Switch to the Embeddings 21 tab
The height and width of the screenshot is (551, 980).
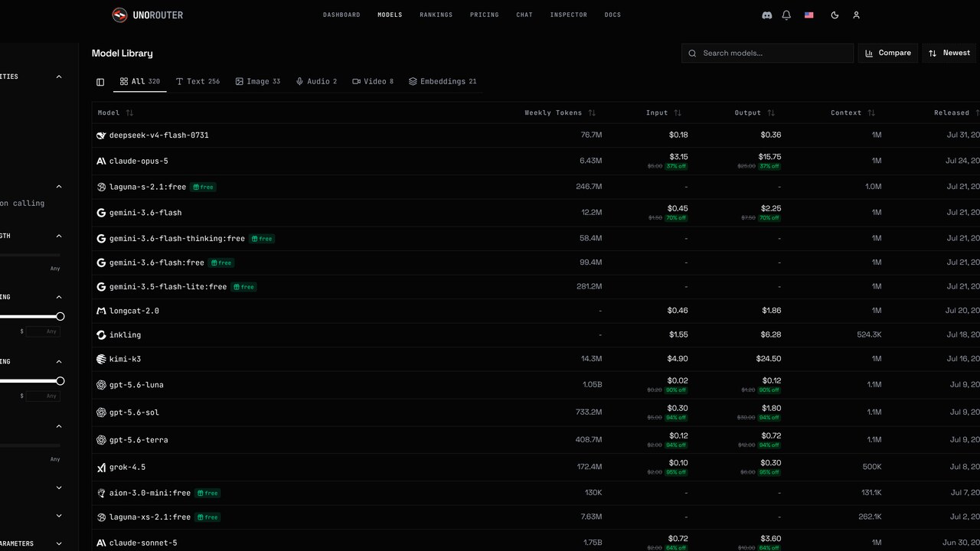click(443, 81)
